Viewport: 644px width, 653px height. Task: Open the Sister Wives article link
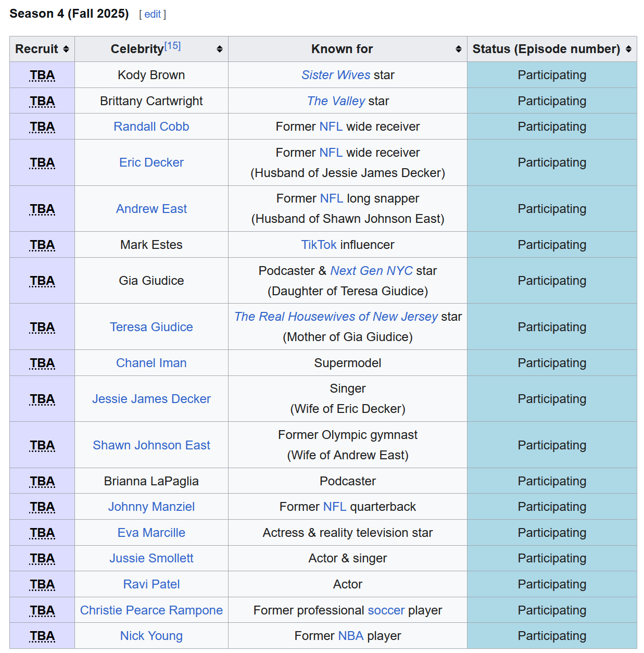pos(336,75)
